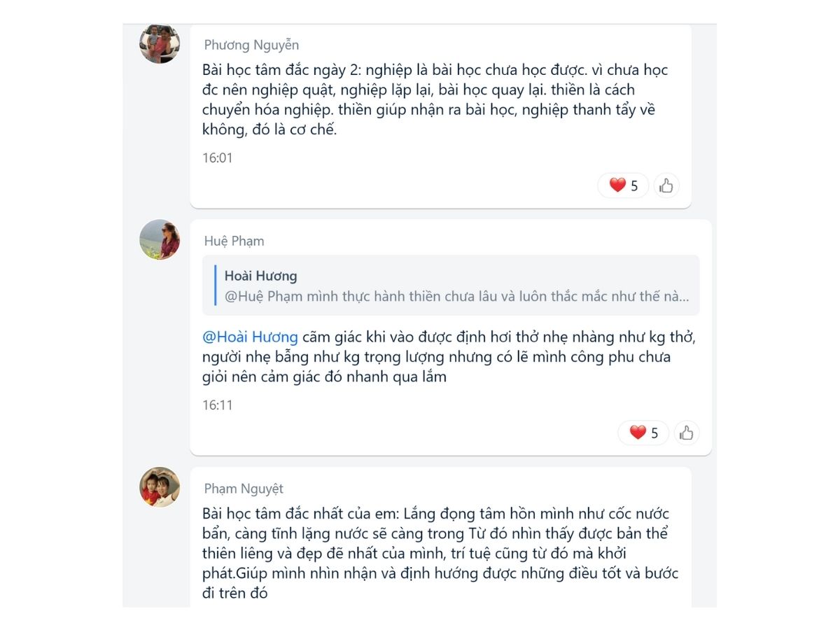Click the Hoài Hương name in the quote
This screenshot has width=840, height=630.
tap(260, 276)
